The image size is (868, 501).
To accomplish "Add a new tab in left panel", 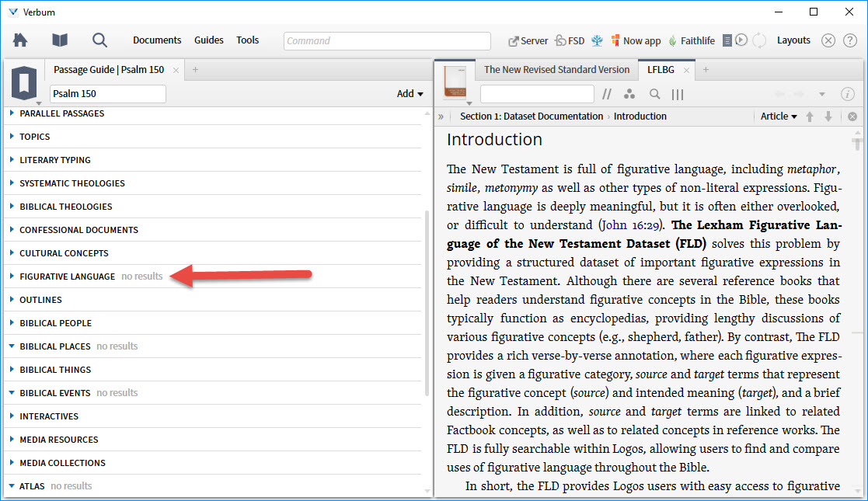I will pyautogui.click(x=195, y=70).
